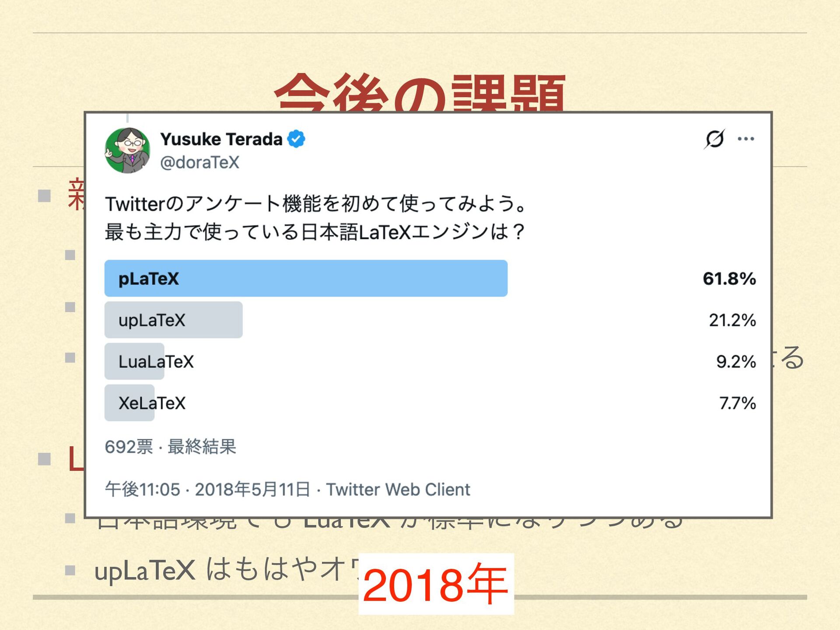Open the three-dot more options menu
Image resolution: width=840 pixels, height=630 pixels.
745,139
